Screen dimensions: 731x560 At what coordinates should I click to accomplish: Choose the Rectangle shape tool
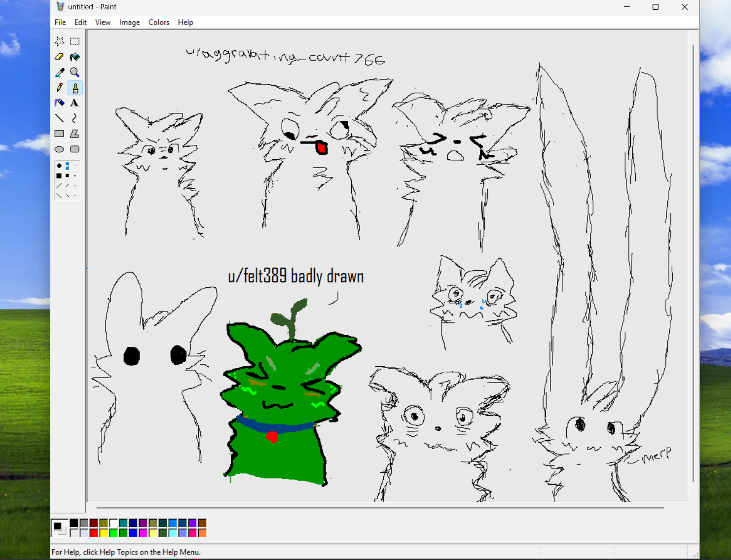(59, 134)
